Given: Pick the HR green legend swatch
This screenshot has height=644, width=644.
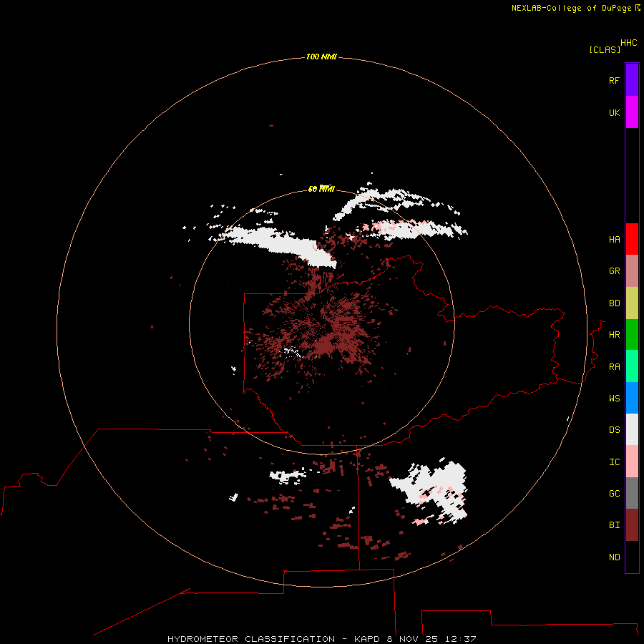Looking at the screenshot, I should coord(632,335).
